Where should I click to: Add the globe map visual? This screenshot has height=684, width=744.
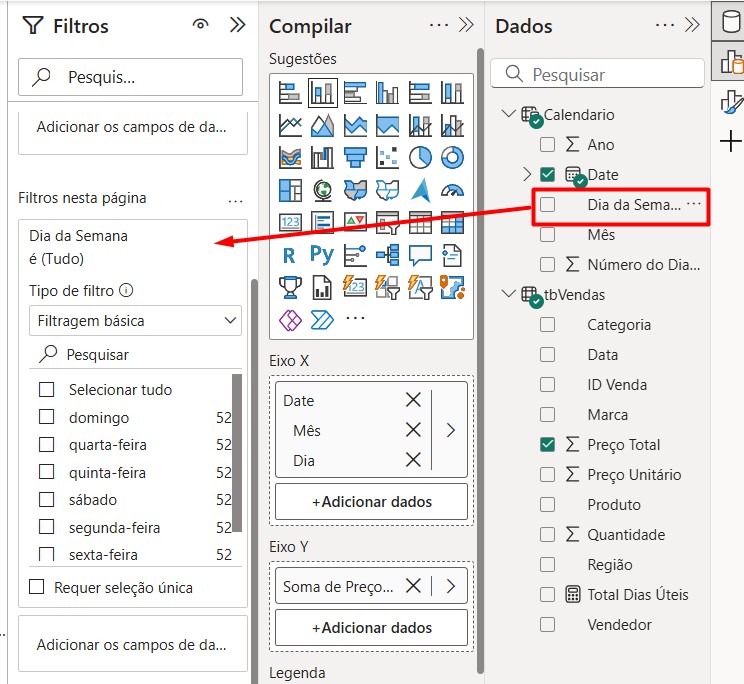323,190
